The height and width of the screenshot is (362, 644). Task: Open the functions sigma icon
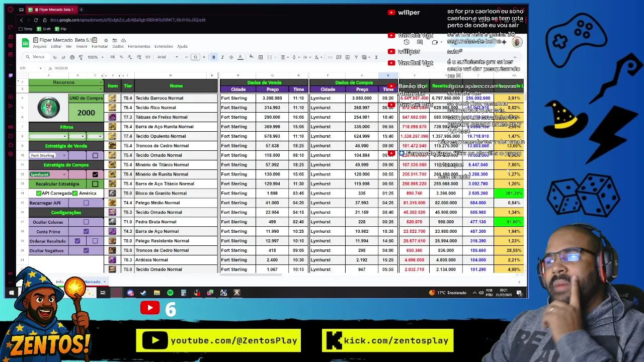click(376, 57)
